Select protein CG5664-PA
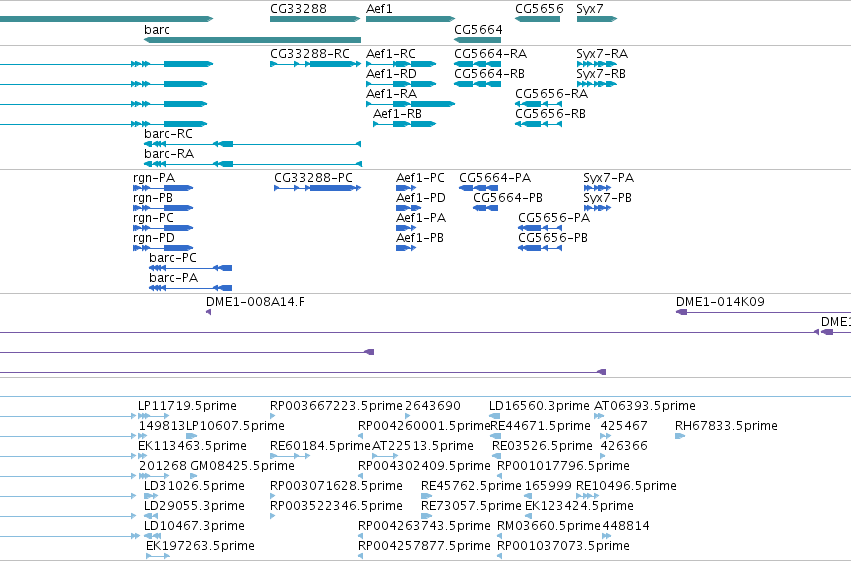Viewport: 851px width, 561px height. click(x=478, y=188)
